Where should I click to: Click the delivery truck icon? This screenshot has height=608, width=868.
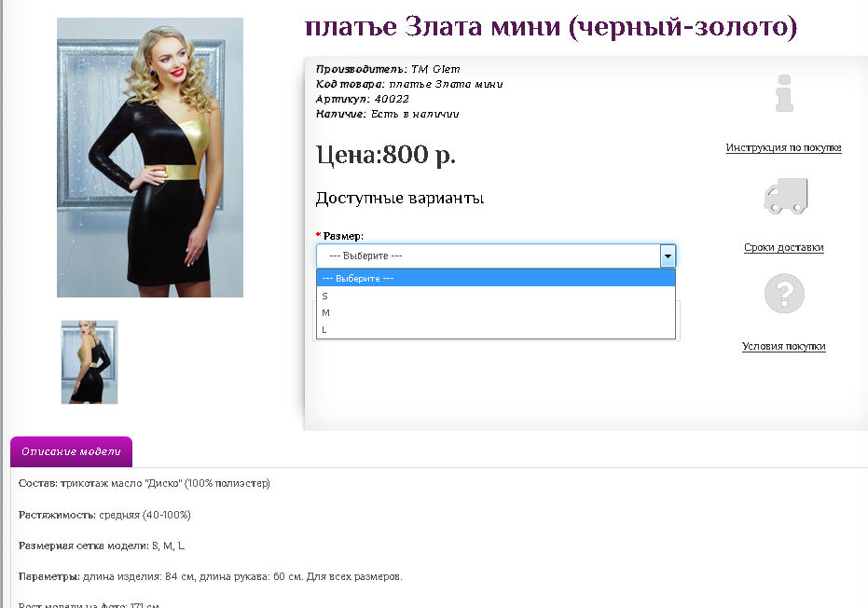(x=784, y=196)
